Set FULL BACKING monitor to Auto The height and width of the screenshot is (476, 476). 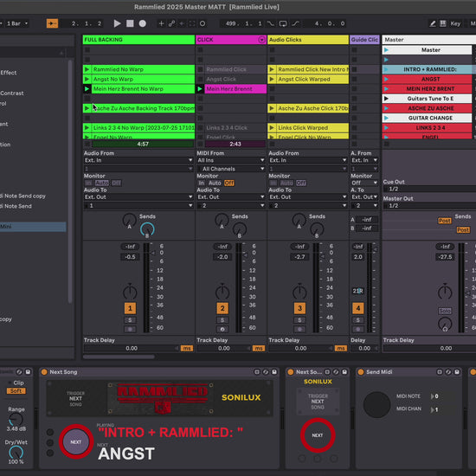click(x=102, y=183)
